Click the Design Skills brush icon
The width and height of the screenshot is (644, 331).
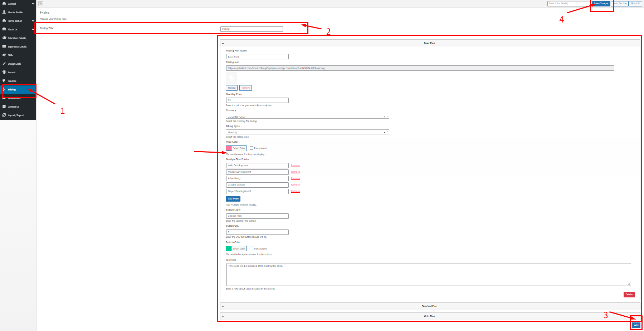click(x=4, y=64)
